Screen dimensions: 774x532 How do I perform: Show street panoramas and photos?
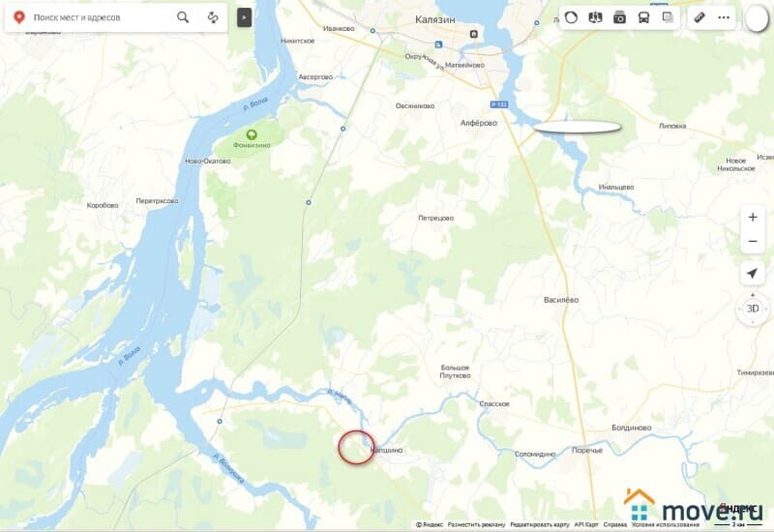(x=619, y=17)
